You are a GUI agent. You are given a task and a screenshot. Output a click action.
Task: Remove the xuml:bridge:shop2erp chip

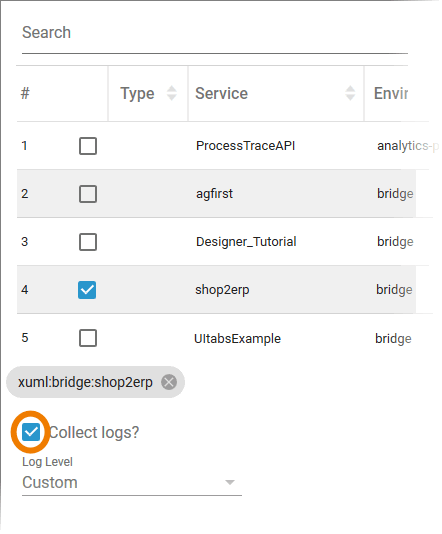tap(169, 382)
